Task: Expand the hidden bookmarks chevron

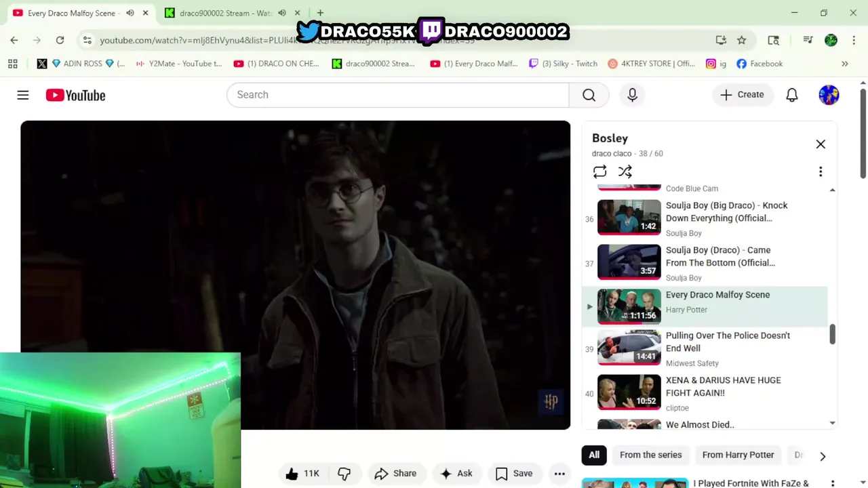Action: tap(845, 64)
